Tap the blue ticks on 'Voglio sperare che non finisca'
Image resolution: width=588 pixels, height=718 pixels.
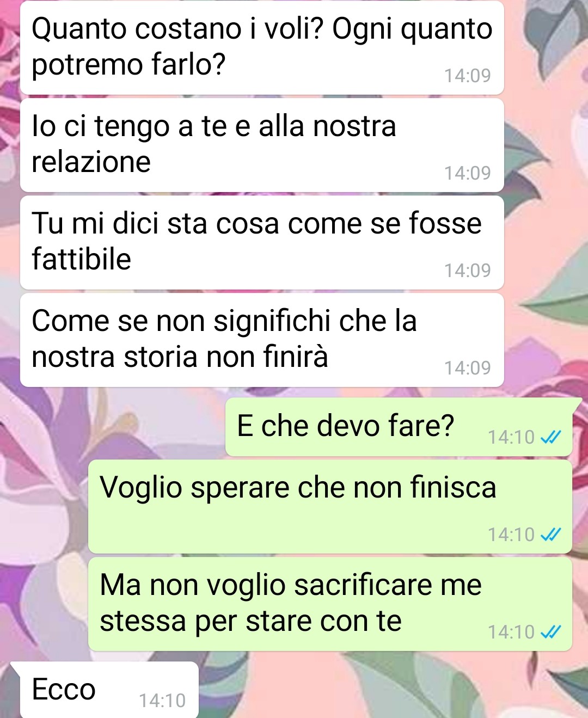550,535
